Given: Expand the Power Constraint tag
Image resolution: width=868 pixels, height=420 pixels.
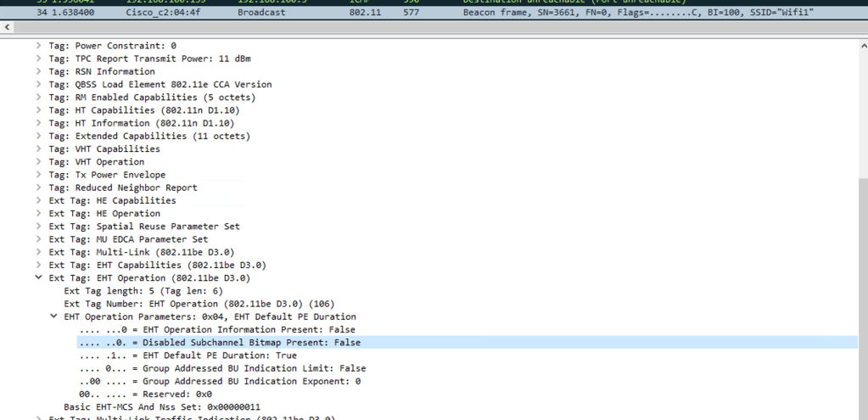Looking at the screenshot, I should tap(39, 46).
